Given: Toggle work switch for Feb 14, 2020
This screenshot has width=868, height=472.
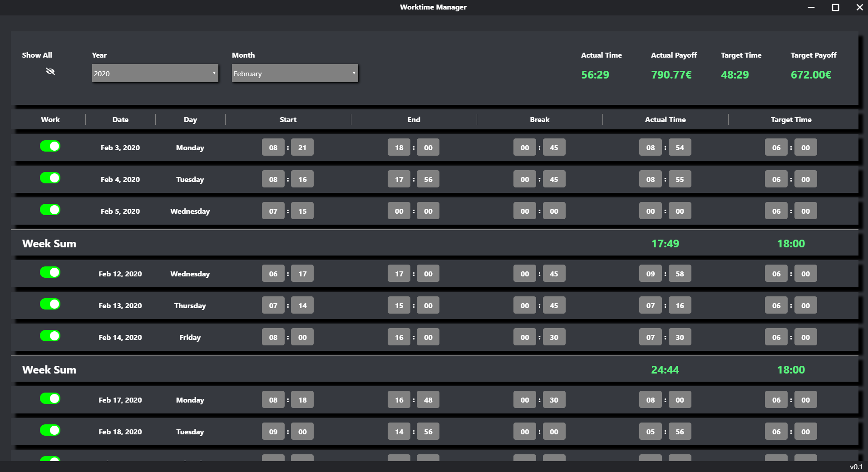Looking at the screenshot, I should [x=50, y=336].
